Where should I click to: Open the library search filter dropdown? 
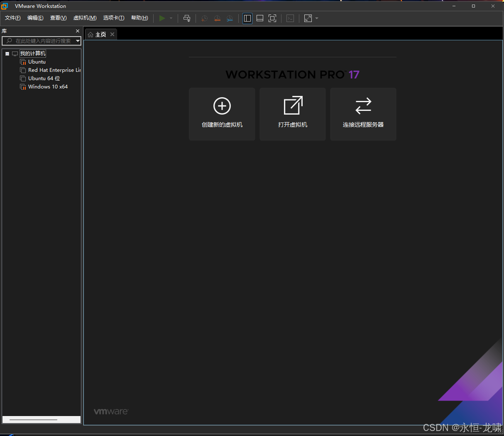(78, 41)
